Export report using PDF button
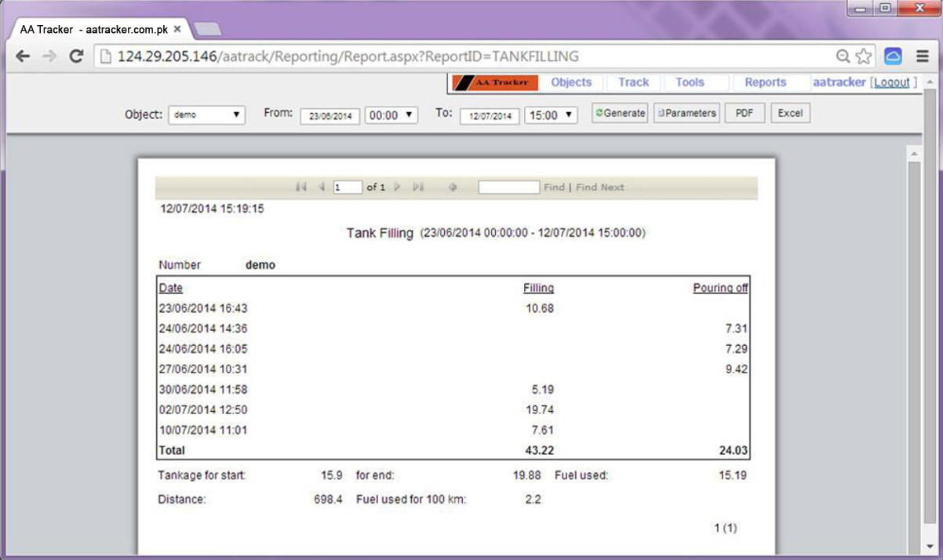Screen dimensions: 943x560 tap(744, 113)
